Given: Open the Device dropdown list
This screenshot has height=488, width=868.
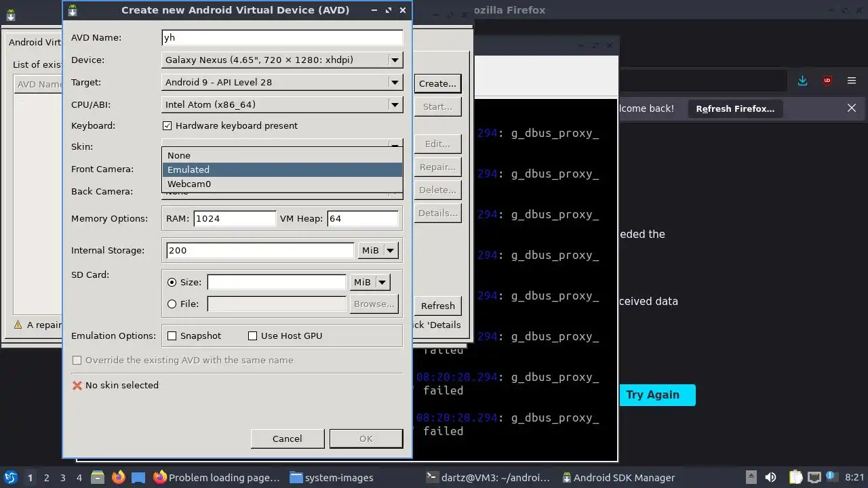Looking at the screenshot, I should tap(282, 60).
